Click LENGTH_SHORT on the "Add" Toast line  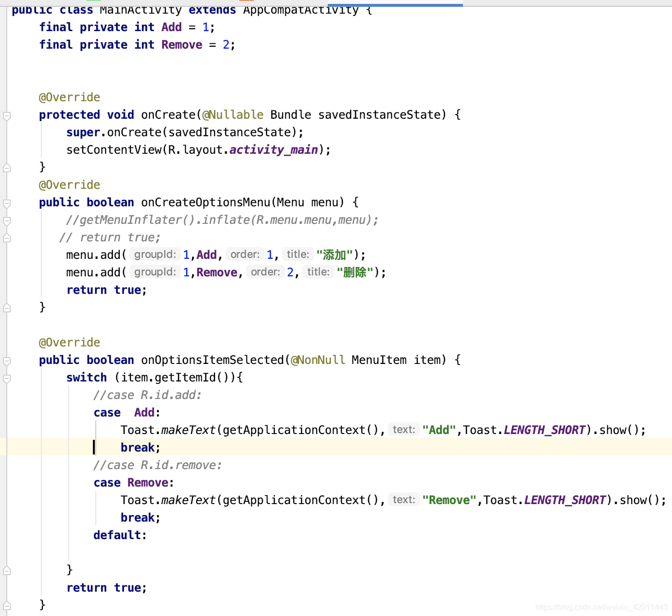click(545, 430)
